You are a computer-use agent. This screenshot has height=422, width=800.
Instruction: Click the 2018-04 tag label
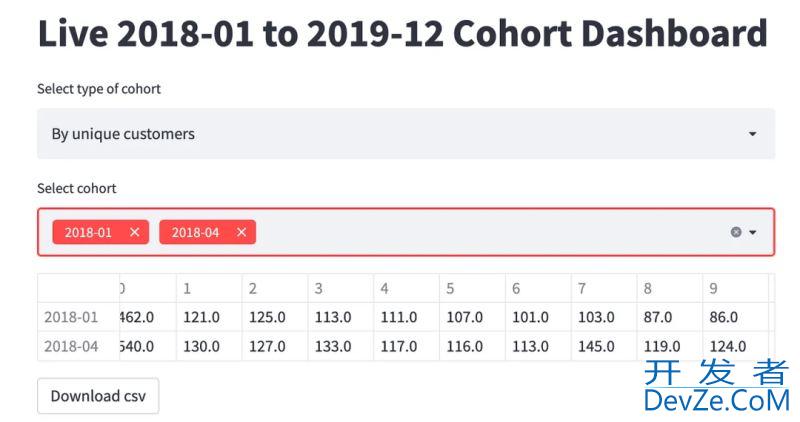coord(195,232)
